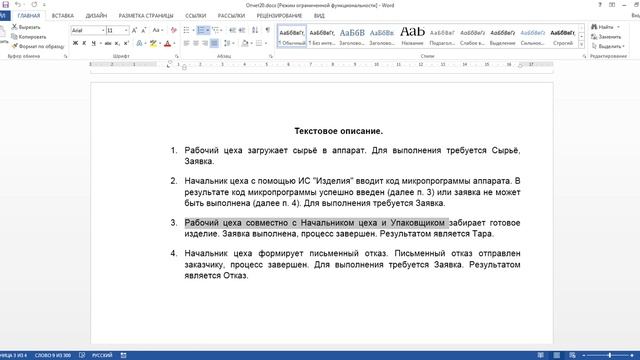Open the Вид ribbon tab
Screen dimensions: 640x360
tap(319, 16)
